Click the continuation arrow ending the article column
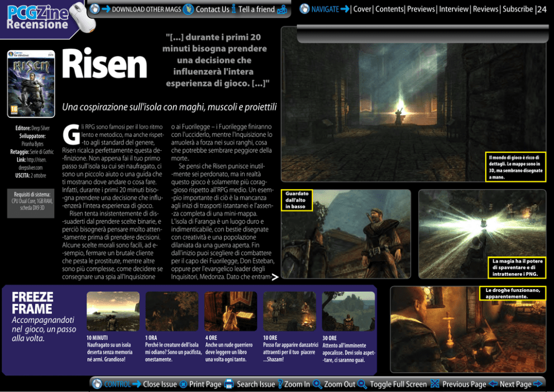 point(275,277)
